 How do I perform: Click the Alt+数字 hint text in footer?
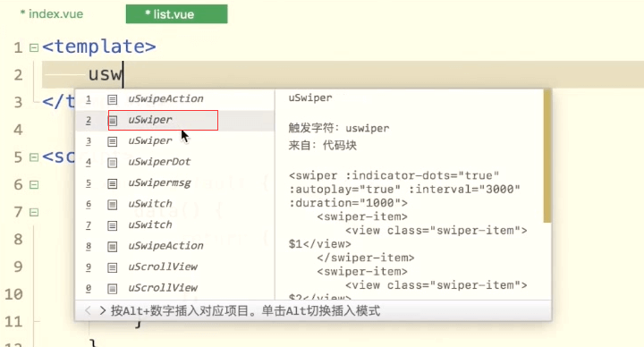click(x=245, y=311)
